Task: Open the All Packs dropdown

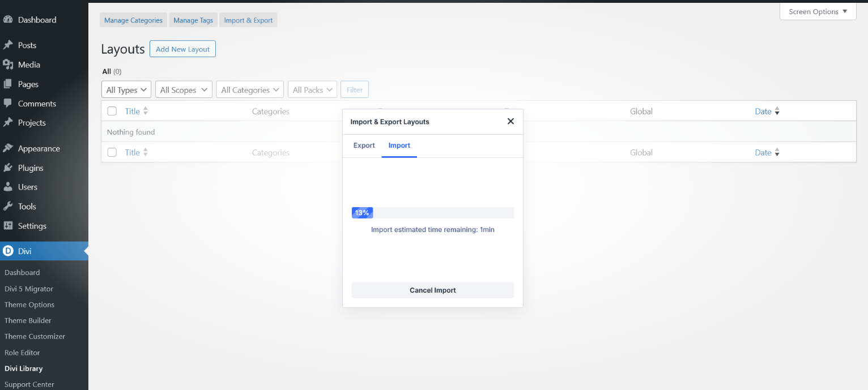Action: tap(312, 89)
